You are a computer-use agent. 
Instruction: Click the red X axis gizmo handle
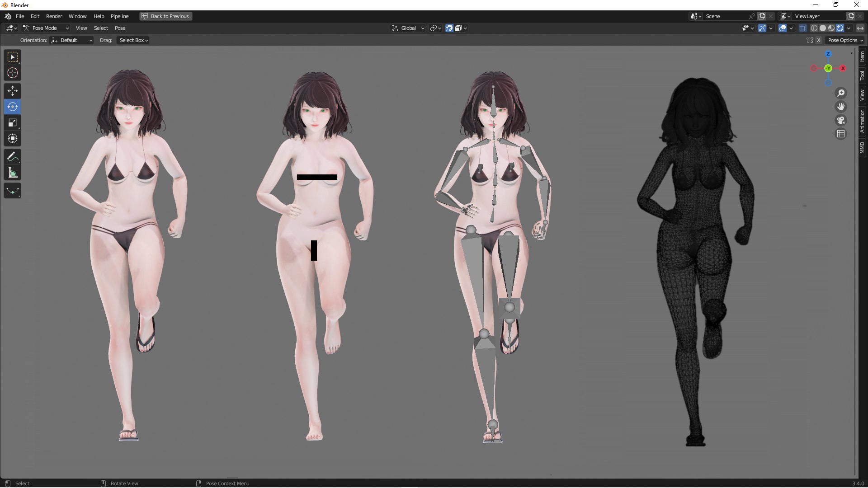(843, 68)
